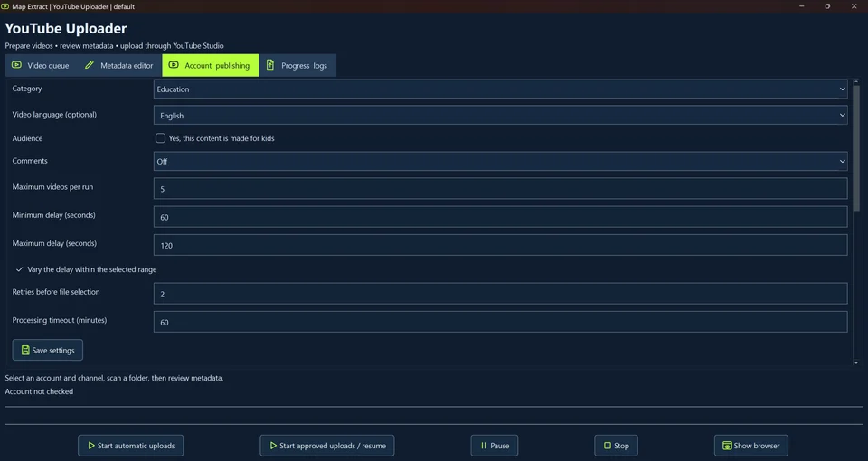Click the floppy disk icon on Save settings
Screen dimensions: 868x461
pos(25,350)
